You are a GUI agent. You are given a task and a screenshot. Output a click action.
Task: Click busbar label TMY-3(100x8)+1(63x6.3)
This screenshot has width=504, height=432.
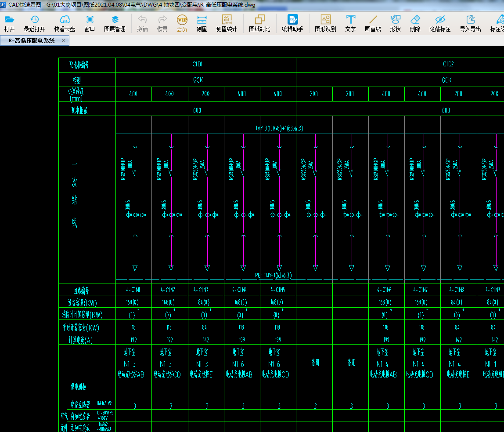coord(279,128)
